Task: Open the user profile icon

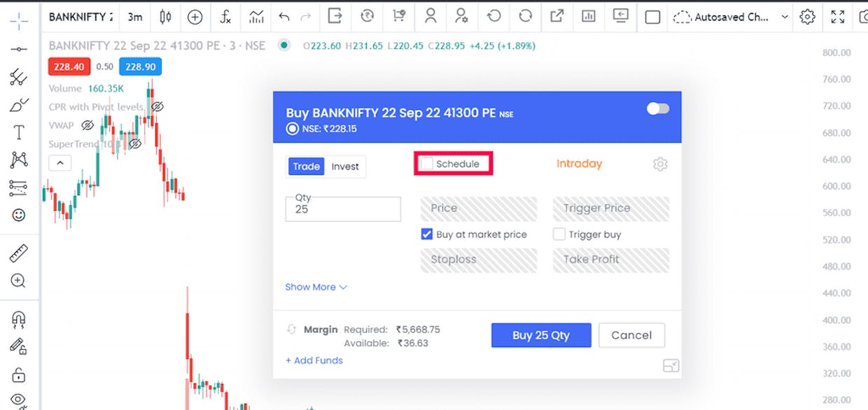Action: (430, 16)
